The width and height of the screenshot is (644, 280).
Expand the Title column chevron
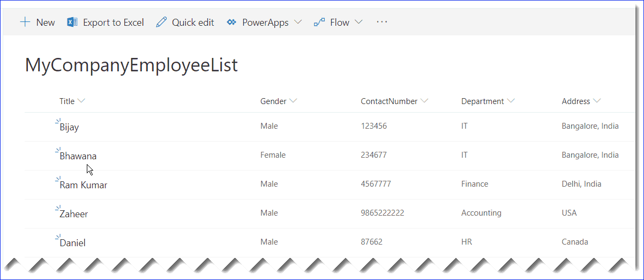81,101
